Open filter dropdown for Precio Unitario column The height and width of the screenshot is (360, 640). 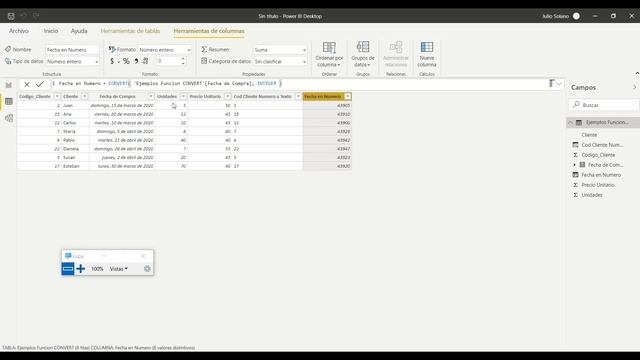pyautogui.click(x=227, y=97)
